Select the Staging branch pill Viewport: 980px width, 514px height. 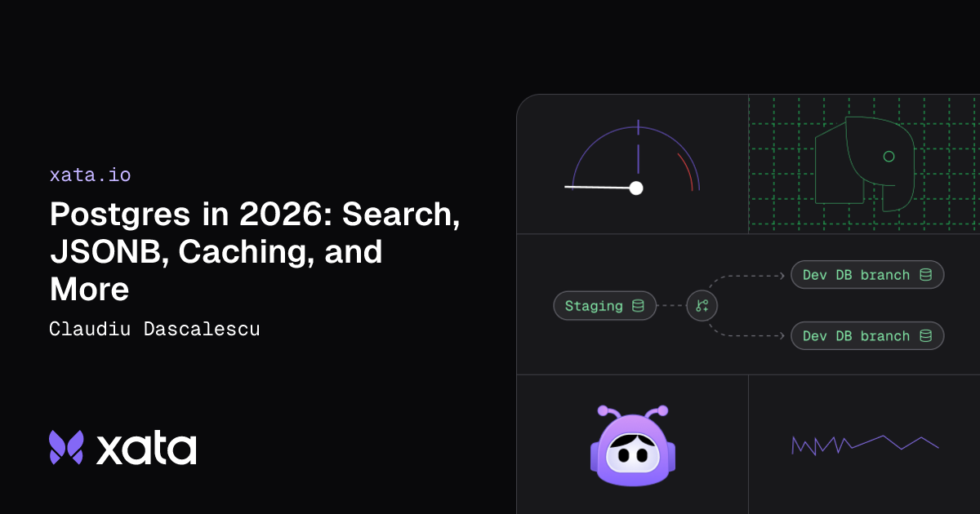click(x=604, y=305)
